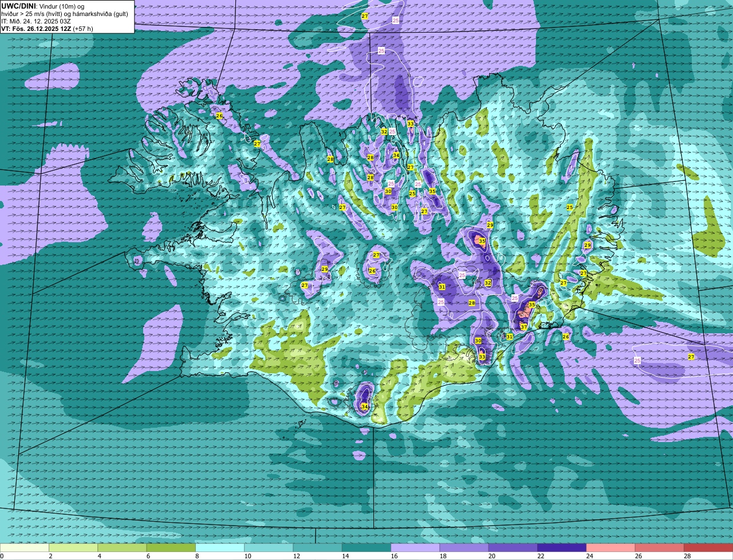Click the 'VT: Fös. 26.12.2025 12Z (+57 h)' line
Image resolution: width=733 pixels, height=560 pixels.
(x=47, y=28)
